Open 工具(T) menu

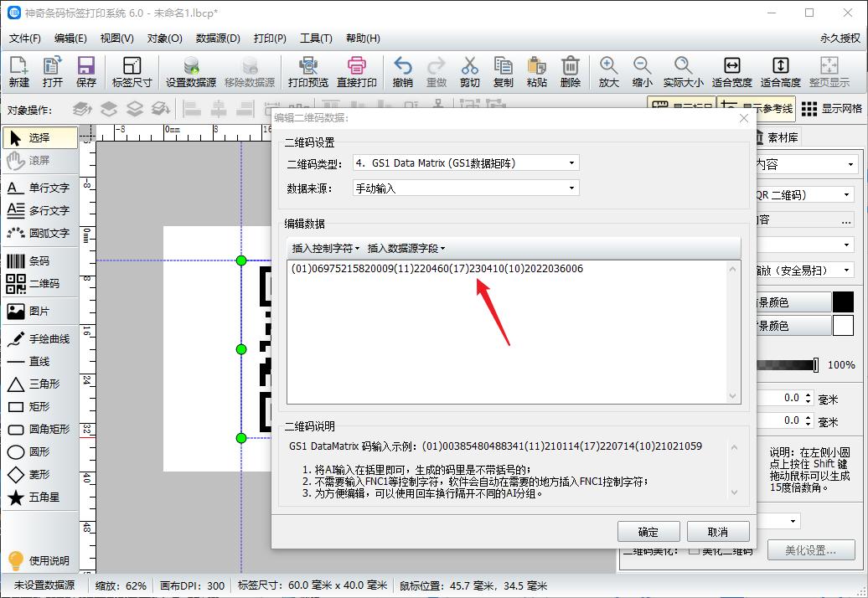[316, 39]
